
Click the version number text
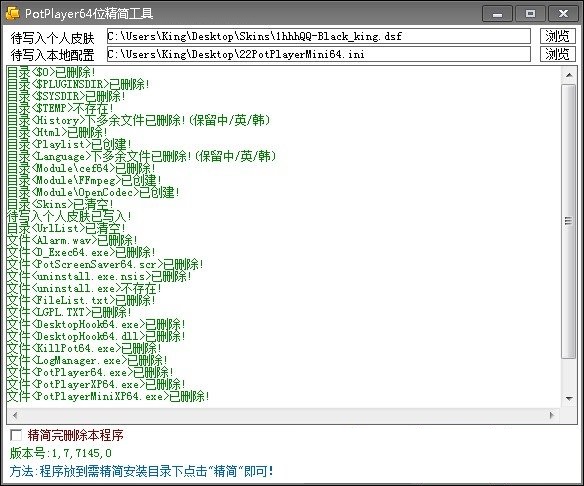60,453
